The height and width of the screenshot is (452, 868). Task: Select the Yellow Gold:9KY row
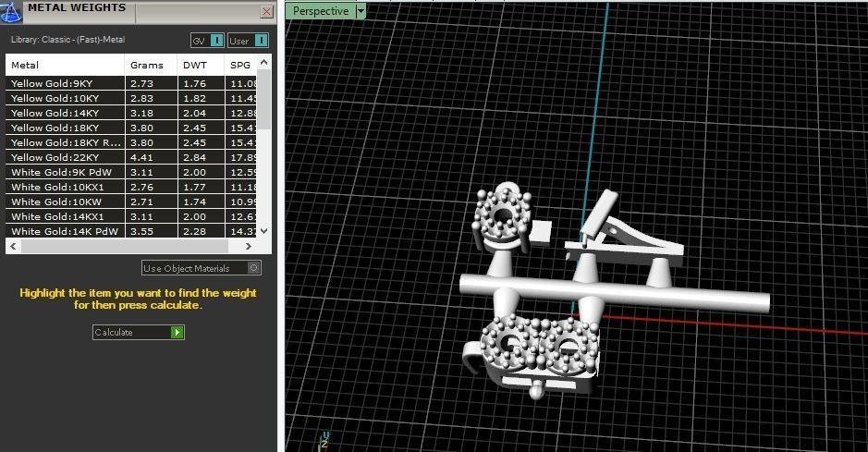click(131, 83)
